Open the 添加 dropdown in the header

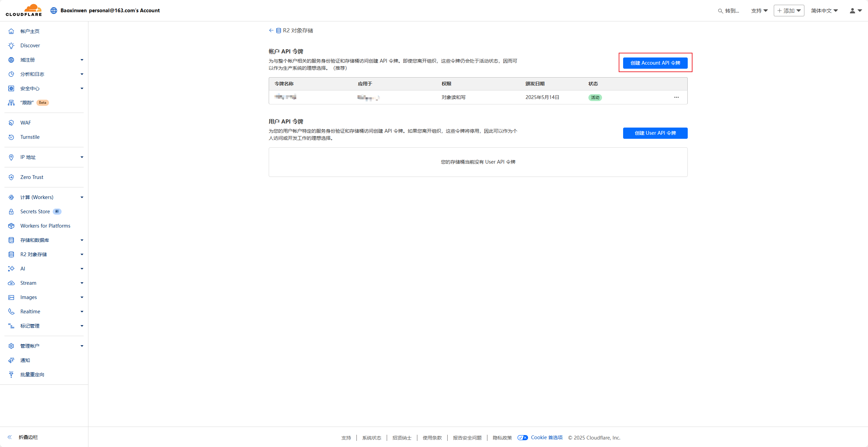(x=789, y=11)
